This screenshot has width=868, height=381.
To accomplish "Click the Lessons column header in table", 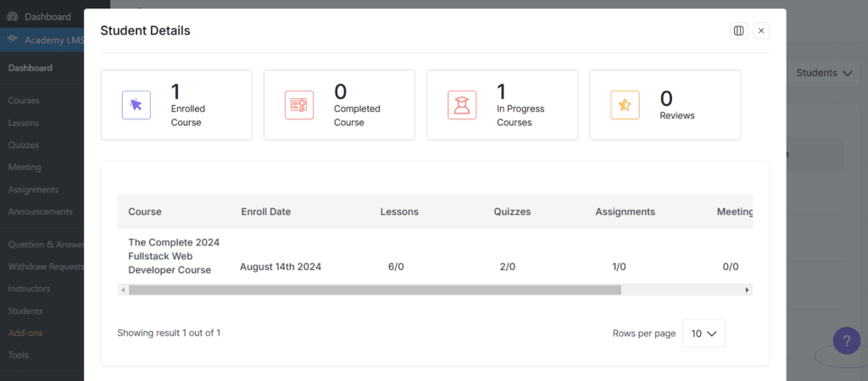I will (399, 212).
